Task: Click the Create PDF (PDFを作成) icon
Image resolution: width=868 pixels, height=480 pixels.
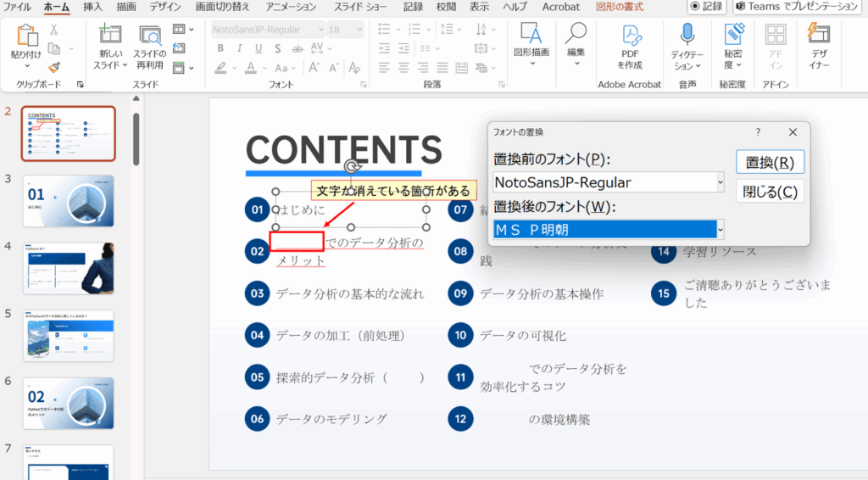Action: click(630, 36)
